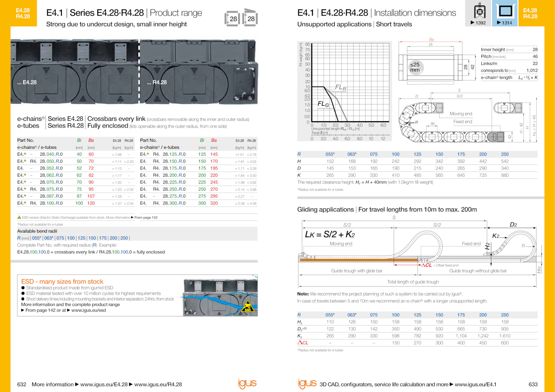Click the left inner-height 28 e-chain icon
Image resolution: width=555 pixels, height=392 pixels.
(x=232, y=19)
